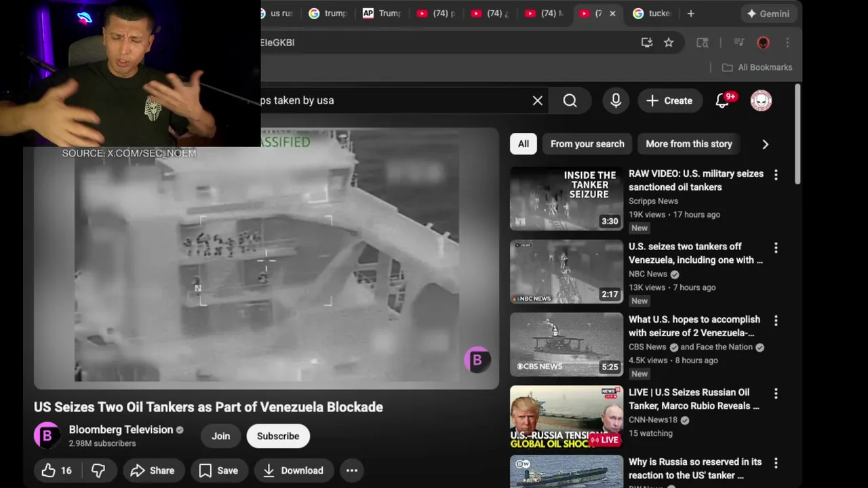Open Bloomberg Television channel name

121,430
